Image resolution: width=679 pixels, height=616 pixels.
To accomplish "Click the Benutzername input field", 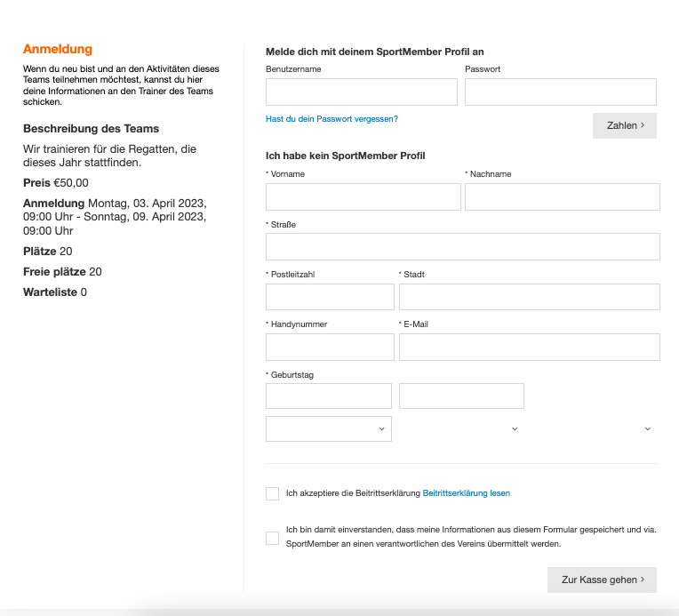I will tap(361, 92).
